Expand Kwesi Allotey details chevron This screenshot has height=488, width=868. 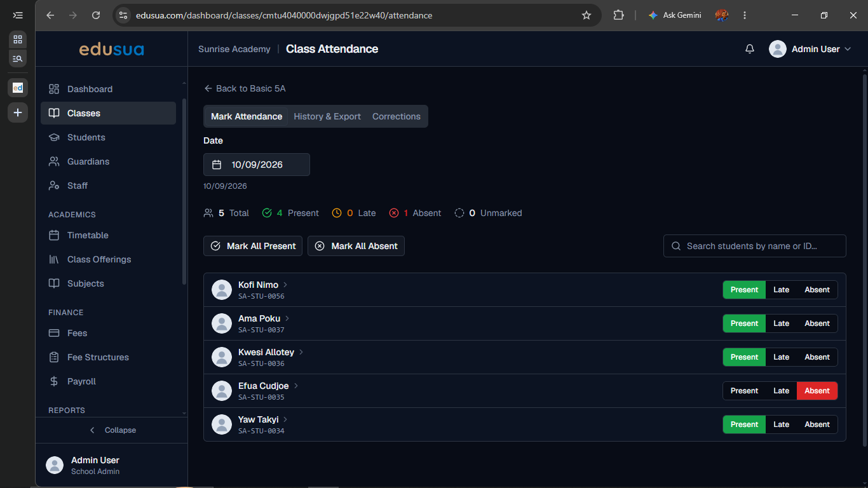301,352
